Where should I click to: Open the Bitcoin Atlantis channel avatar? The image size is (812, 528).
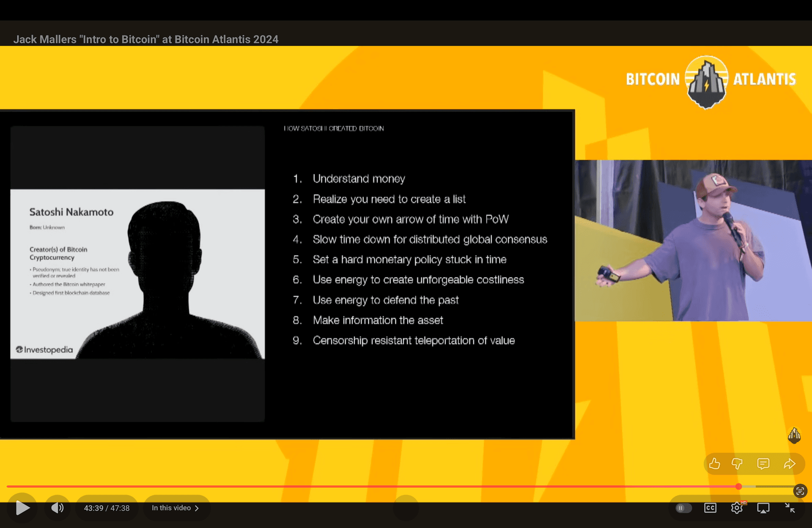pyautogui.click(x=794, y=435)
